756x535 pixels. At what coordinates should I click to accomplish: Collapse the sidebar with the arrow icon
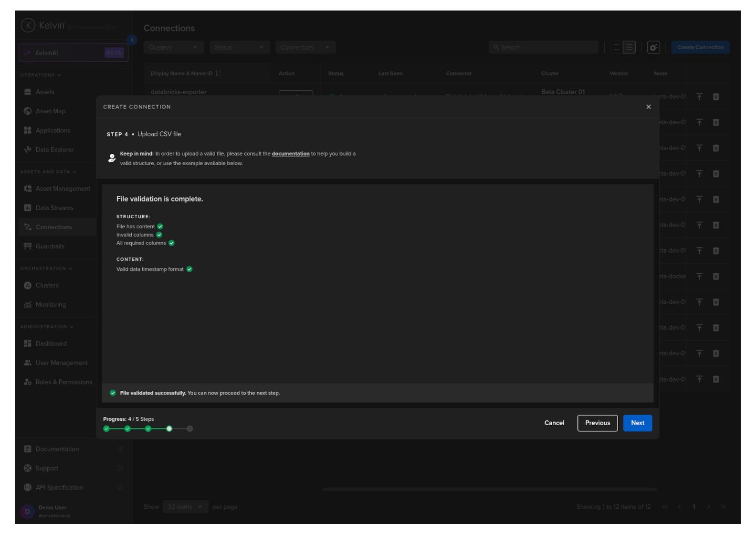click(132, 40)
